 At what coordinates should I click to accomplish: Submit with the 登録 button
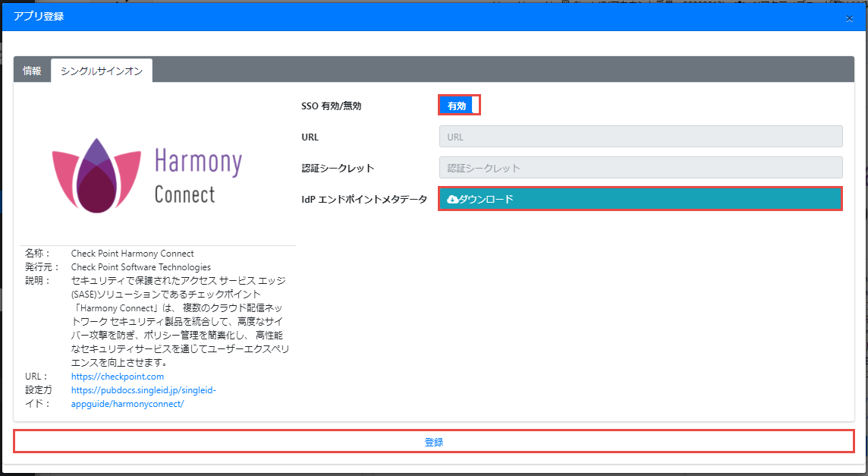point(434,441)
